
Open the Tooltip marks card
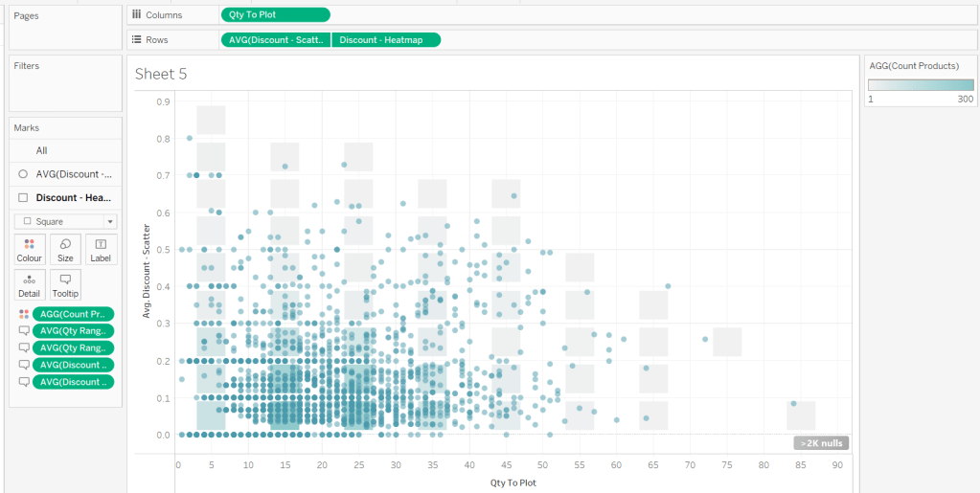(65, 285)
